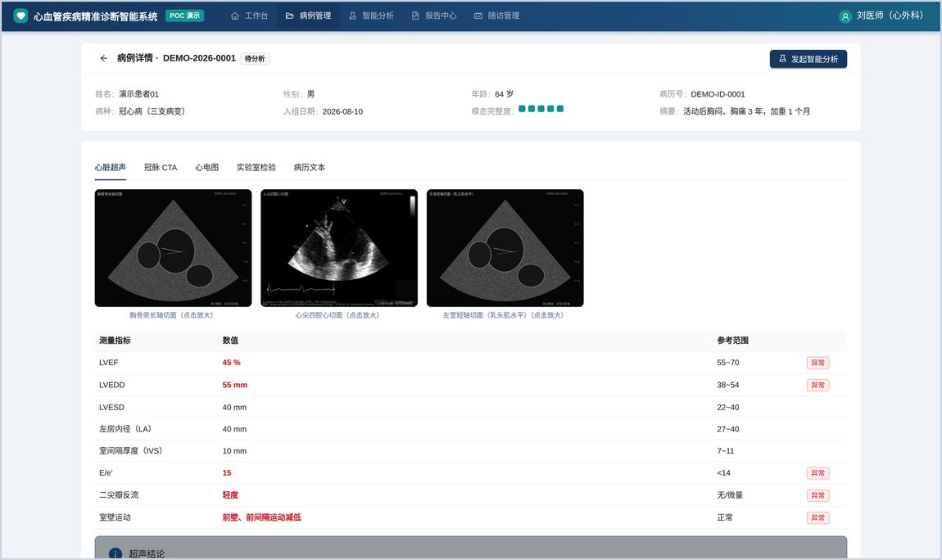Click the 入组日期 2026-08-10 value
The height and width of the screenshot is (560, 942).
(x=342, y=111)
